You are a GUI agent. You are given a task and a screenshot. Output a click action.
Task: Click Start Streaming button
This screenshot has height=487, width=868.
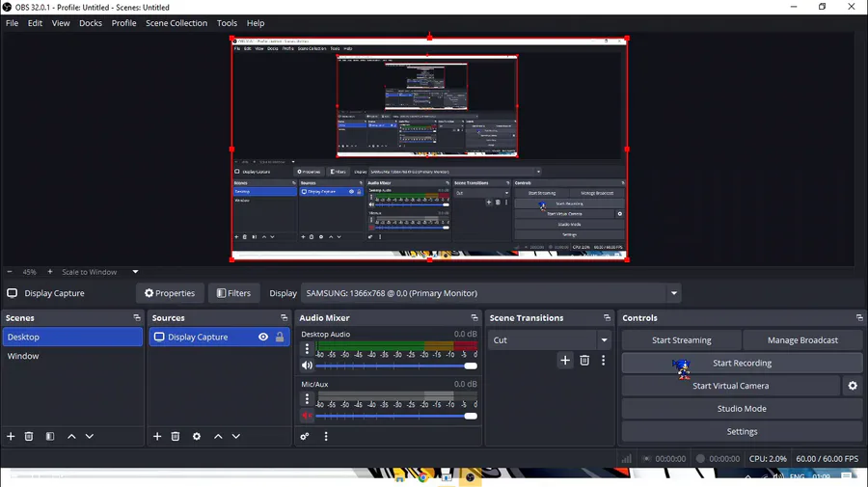(682, 340)
